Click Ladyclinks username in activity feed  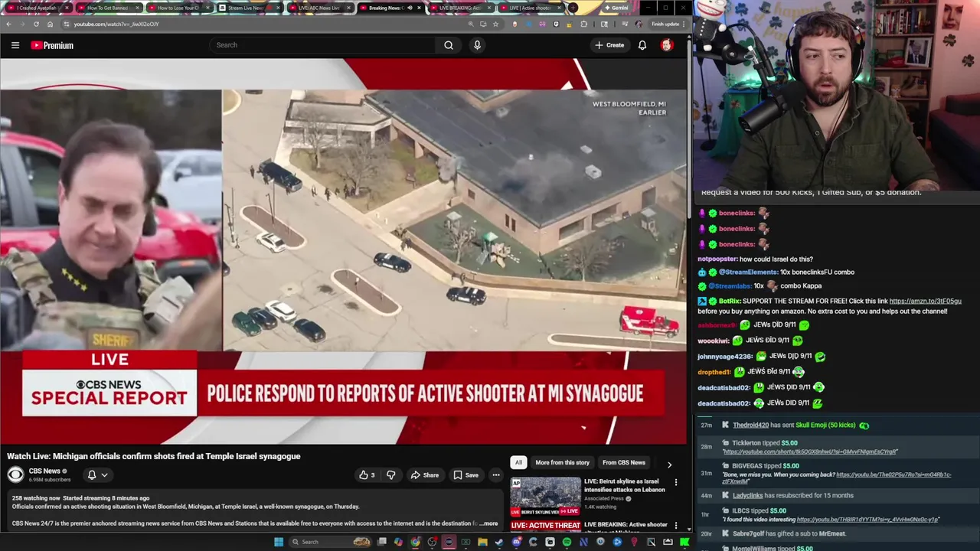[x=747, y=495]
